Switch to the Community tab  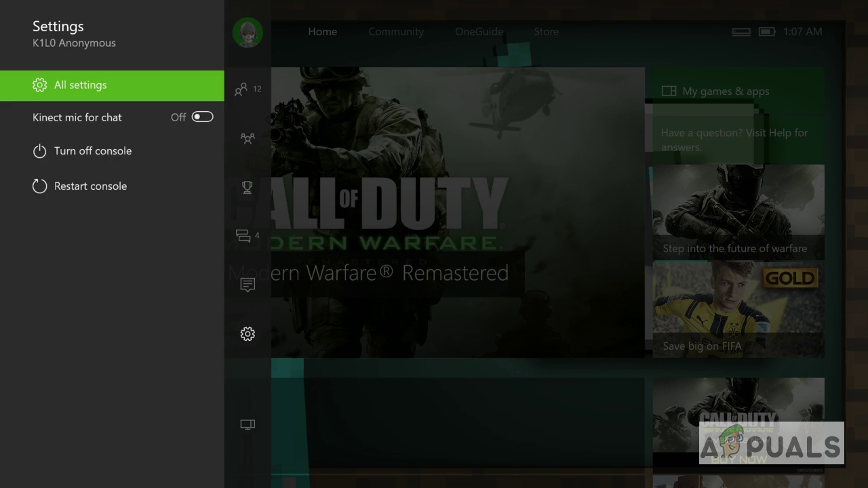tap(396, 32)
